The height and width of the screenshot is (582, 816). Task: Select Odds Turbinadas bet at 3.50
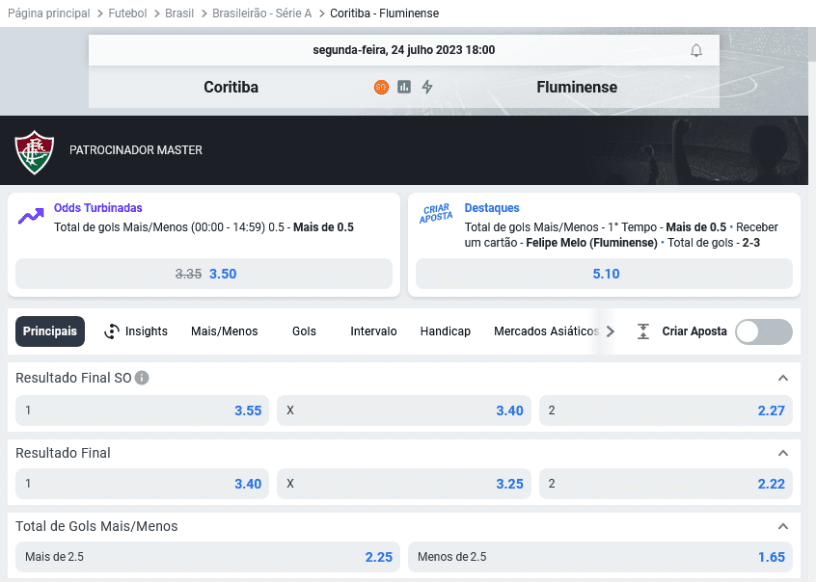click(x=204, y=274)
